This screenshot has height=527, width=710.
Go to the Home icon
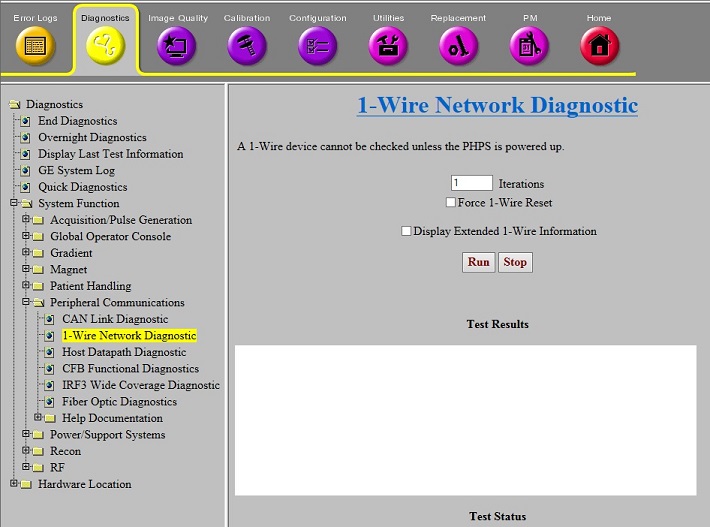point(600,45)
